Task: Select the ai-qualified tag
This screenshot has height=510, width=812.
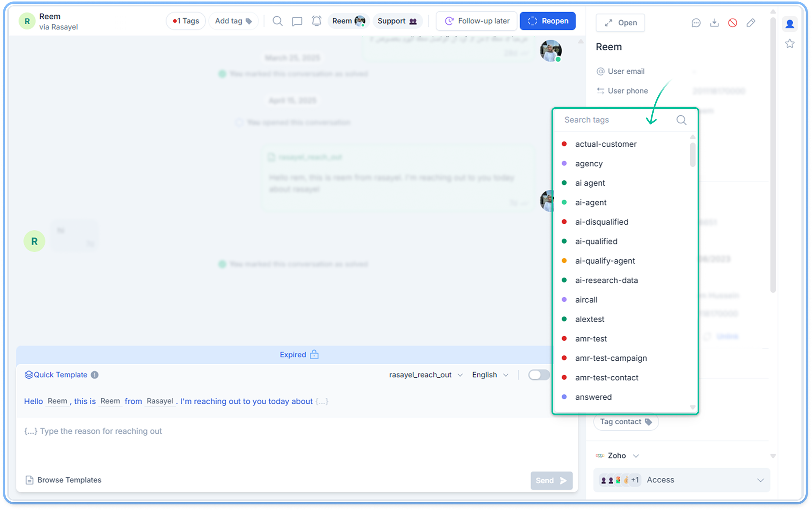Action: click(596, 241)
